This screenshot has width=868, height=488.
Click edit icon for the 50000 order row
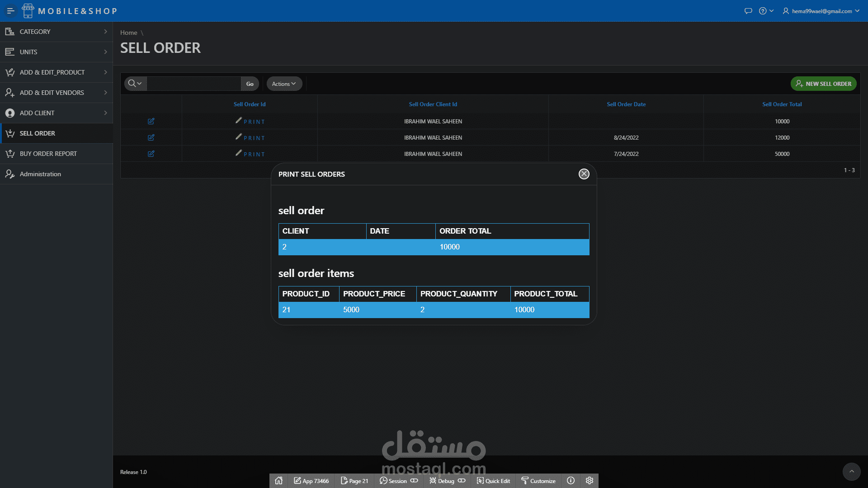pyautogui.click(x=151, y=154)
